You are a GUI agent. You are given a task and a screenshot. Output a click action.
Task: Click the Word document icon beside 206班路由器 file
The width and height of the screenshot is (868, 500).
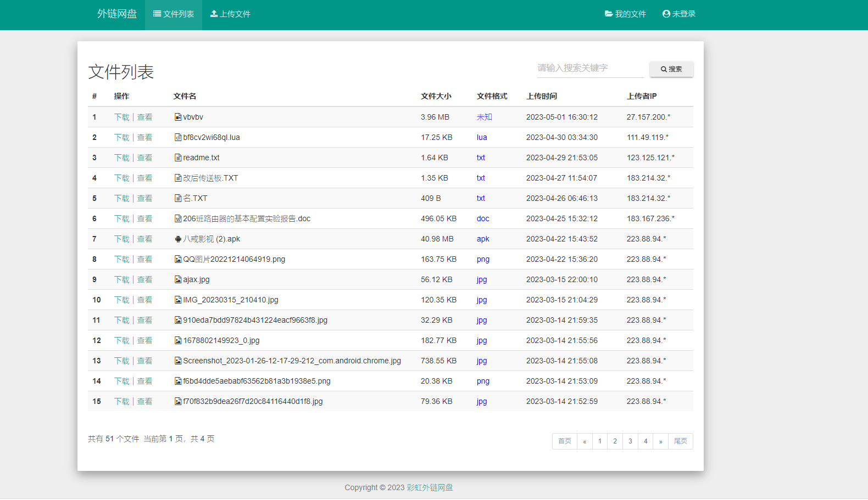[178, 219]
